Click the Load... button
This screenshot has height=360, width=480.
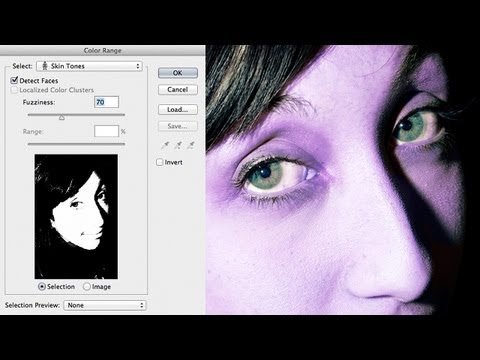178,109
